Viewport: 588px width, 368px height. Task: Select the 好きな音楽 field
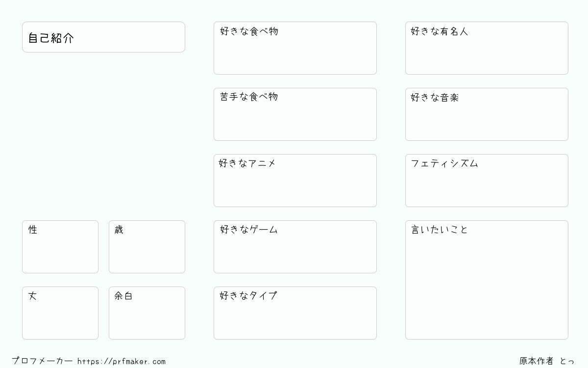coord(487,114)
